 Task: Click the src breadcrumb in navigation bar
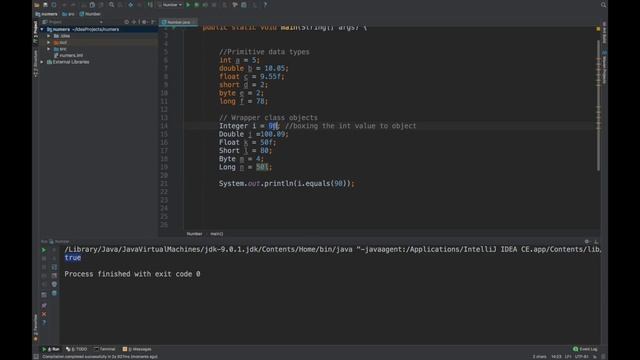[x=68, y=14]
